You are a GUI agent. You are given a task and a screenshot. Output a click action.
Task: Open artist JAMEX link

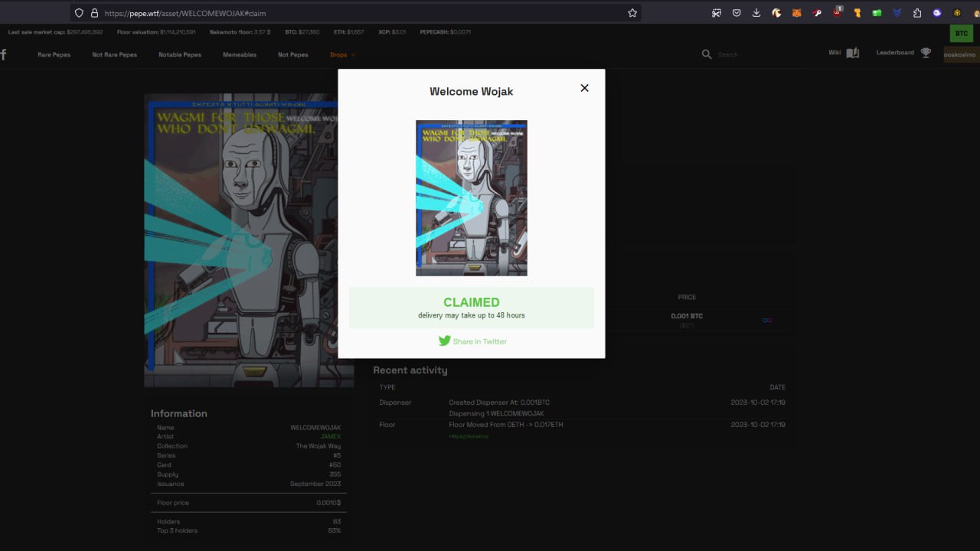[x=331, y=437]
